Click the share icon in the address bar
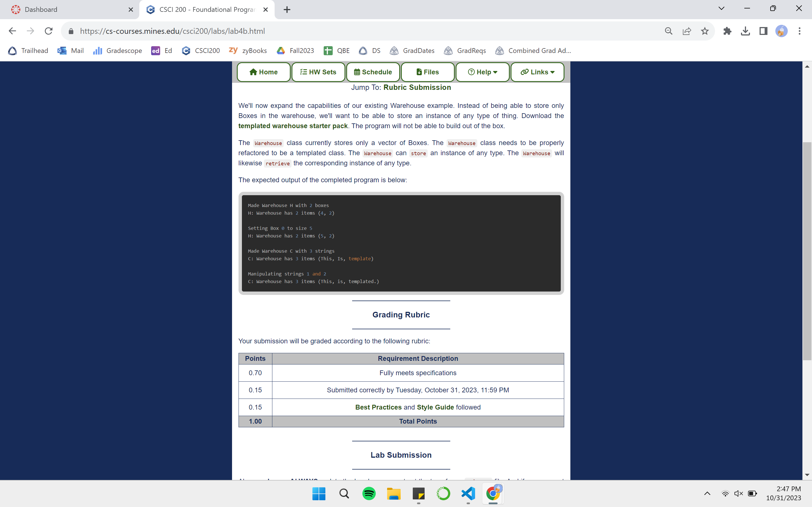 point(687,31)
